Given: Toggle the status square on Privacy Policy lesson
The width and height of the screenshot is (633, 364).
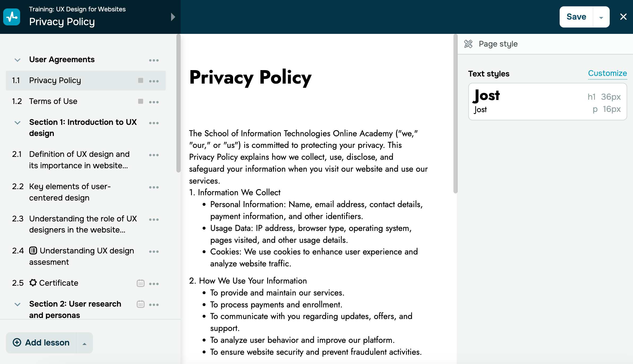Looking at the screenshot, I should tap(140, 80).
